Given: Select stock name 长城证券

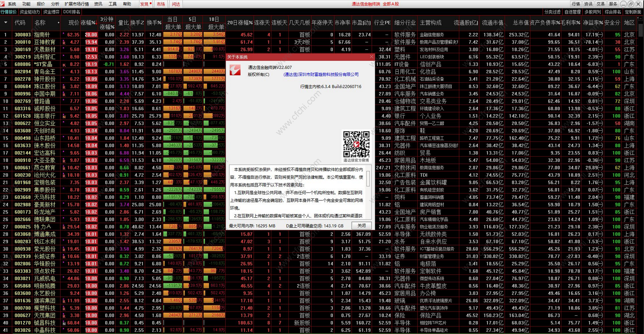Looking at the screenshot, I should coord(45,256).
